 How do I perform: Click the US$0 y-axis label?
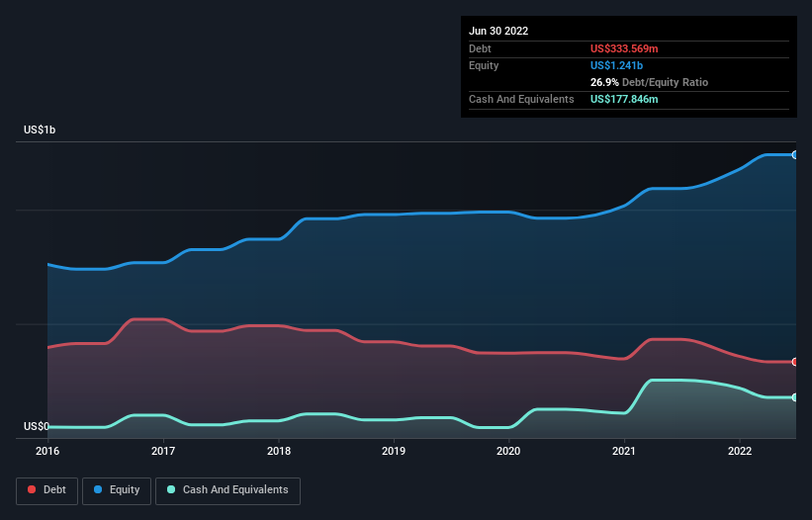coord(37,426)
